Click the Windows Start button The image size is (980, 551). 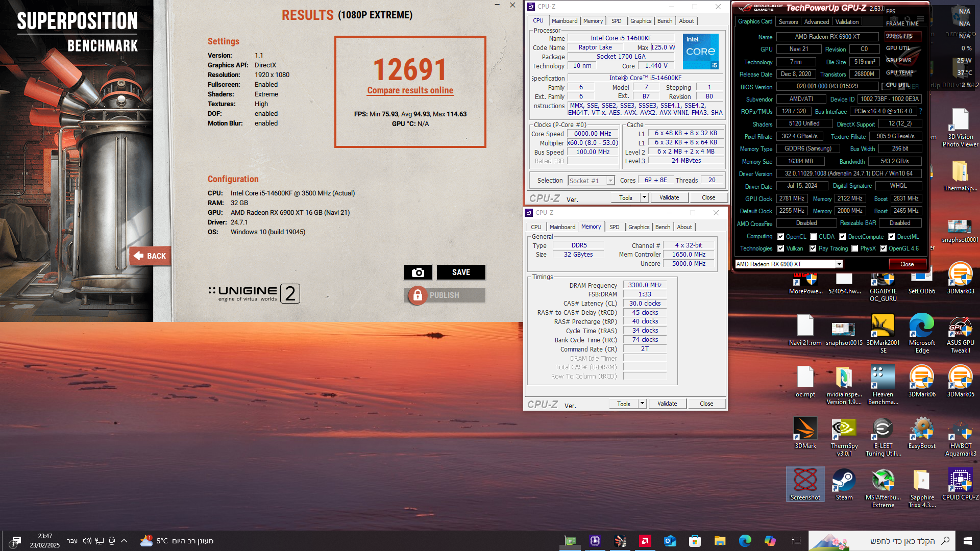[967, 541]
